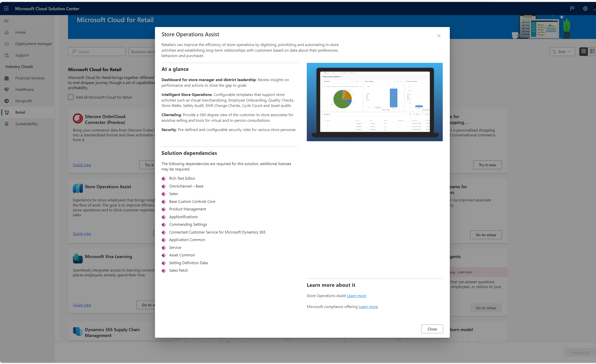Click the feedback flag icon in header
The height and width of the screenshot is (364, 596).
click(x=572, y=9)
